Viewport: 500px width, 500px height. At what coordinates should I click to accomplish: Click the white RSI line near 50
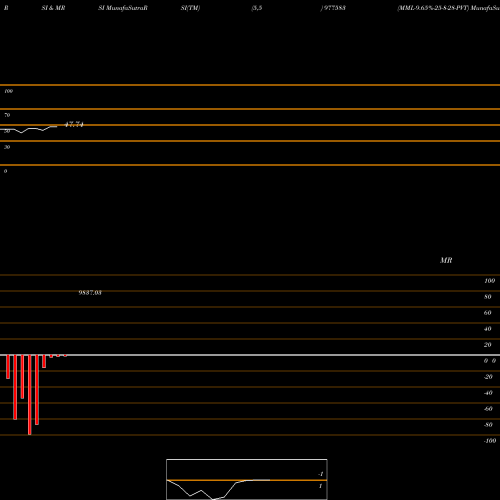(x=28, y=129)
